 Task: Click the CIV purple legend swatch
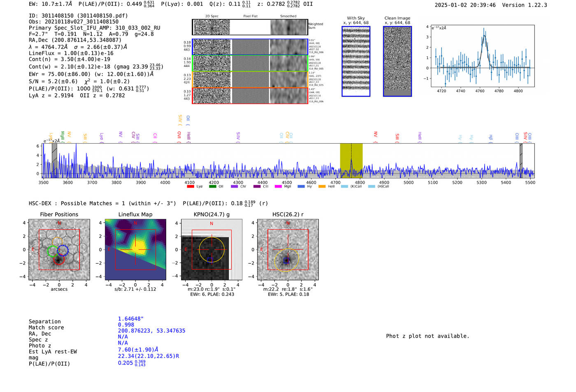click(235, 187)
